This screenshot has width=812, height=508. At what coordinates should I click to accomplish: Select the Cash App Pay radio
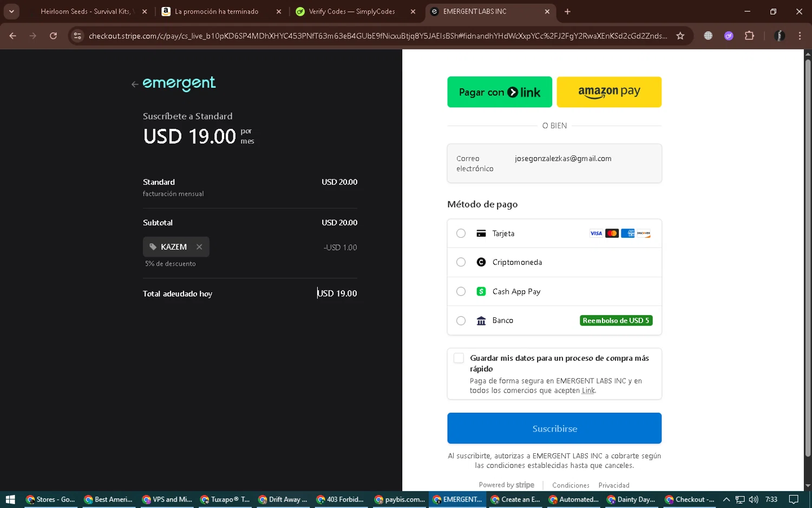(461, 291)
